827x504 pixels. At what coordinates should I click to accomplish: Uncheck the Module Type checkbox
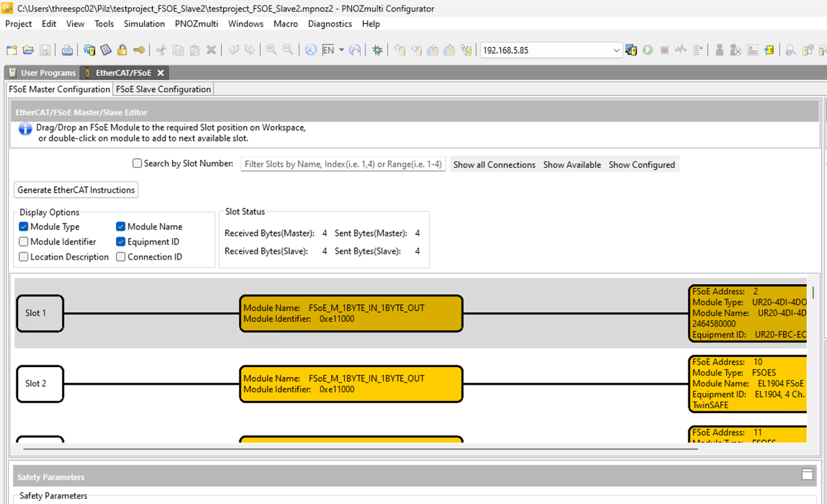pyautogui.click(x=23, y=226)
